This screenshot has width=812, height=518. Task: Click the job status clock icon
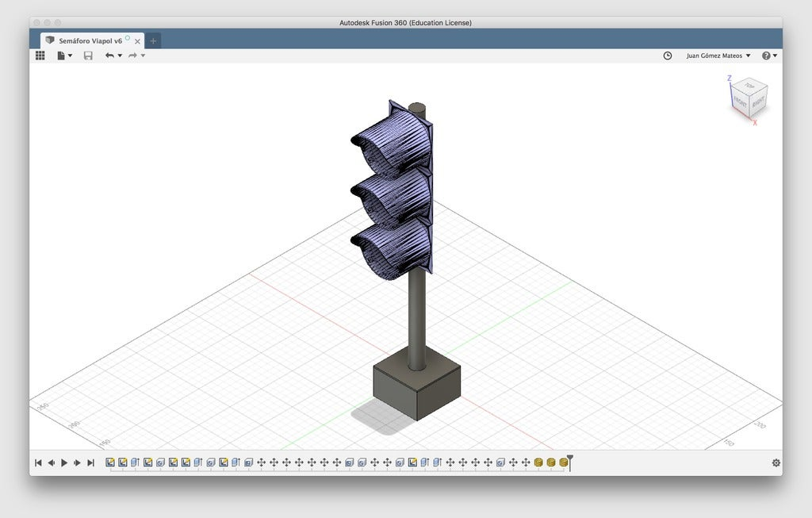coord(666,56)
